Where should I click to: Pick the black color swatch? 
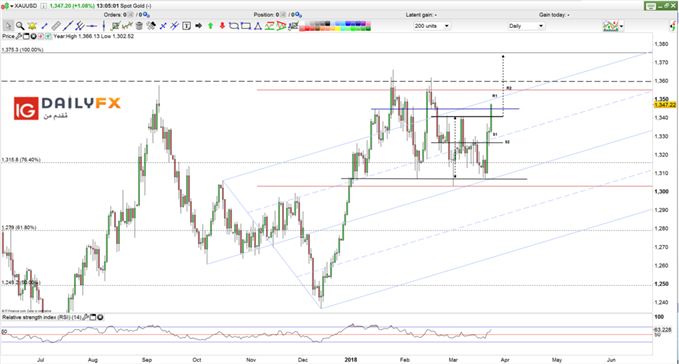(327, 24)
